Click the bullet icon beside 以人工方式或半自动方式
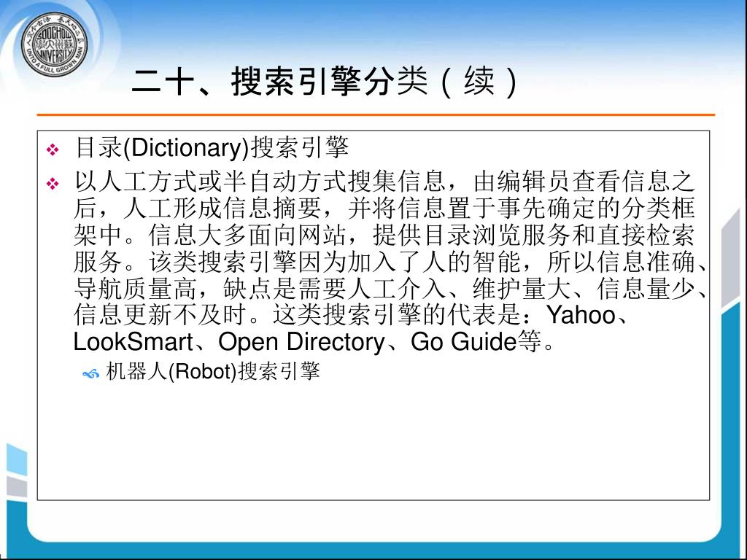 (53, 183)
